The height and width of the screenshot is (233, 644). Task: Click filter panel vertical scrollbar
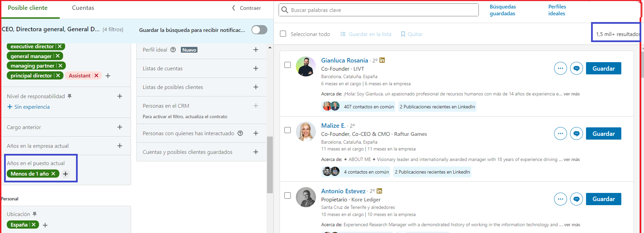[x=270, y=165]
